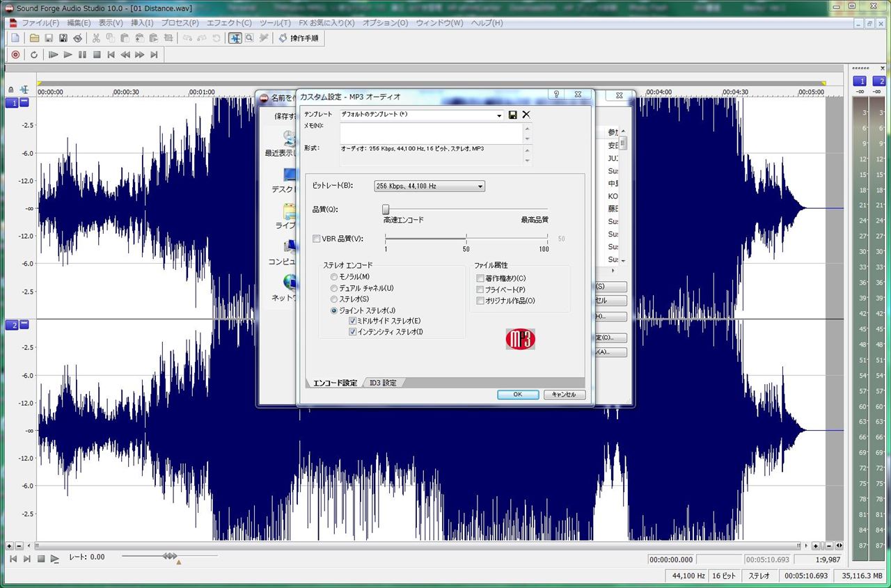The height and width of the screenshot is (588, 891).
Task: Click the channel 1 label button
Action: (x=12, y=102)
